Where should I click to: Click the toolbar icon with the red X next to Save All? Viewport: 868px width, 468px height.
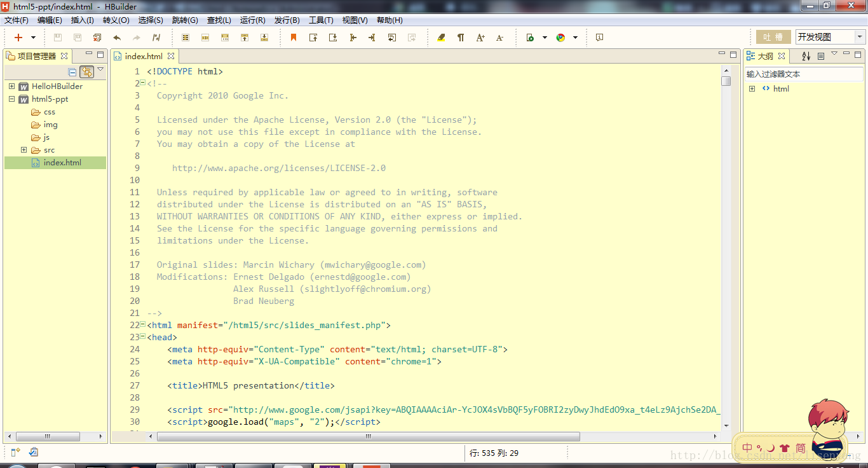point(97,38)
